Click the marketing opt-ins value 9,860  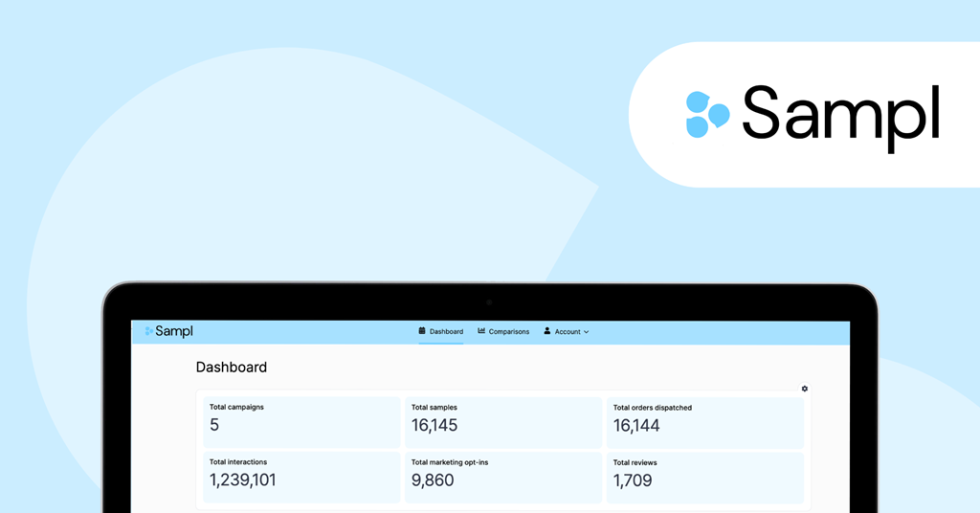(x=433, y=480)
